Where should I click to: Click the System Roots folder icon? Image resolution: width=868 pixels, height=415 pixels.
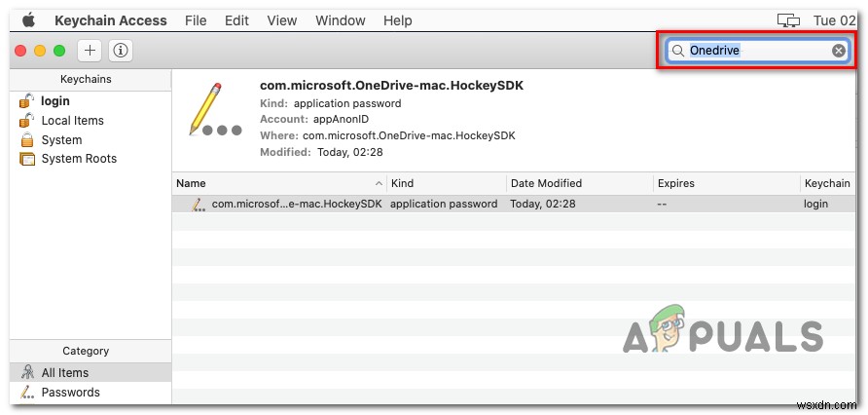[27, 159]
